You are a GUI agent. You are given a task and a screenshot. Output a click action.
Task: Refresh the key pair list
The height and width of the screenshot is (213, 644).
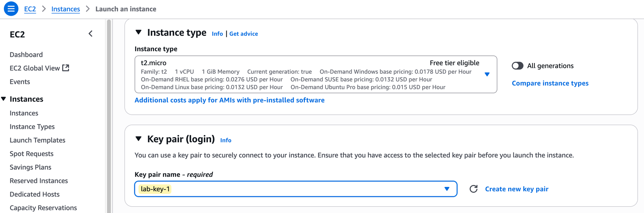pos(473,189)
